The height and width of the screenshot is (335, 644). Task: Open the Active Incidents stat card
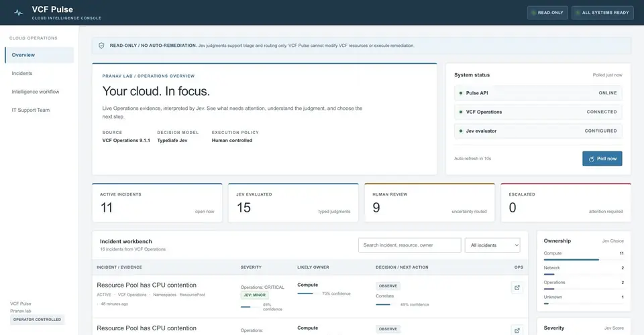click(157, 202)
